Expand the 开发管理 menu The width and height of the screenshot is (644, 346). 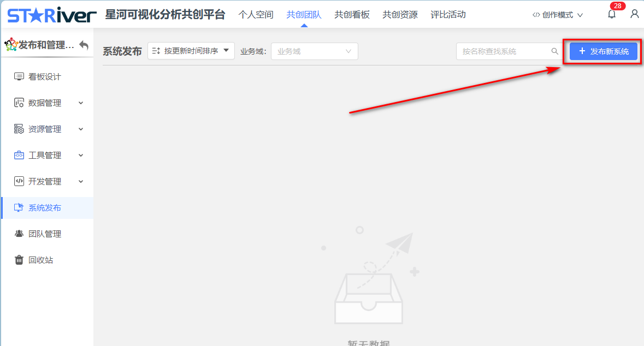coord(81,182)
